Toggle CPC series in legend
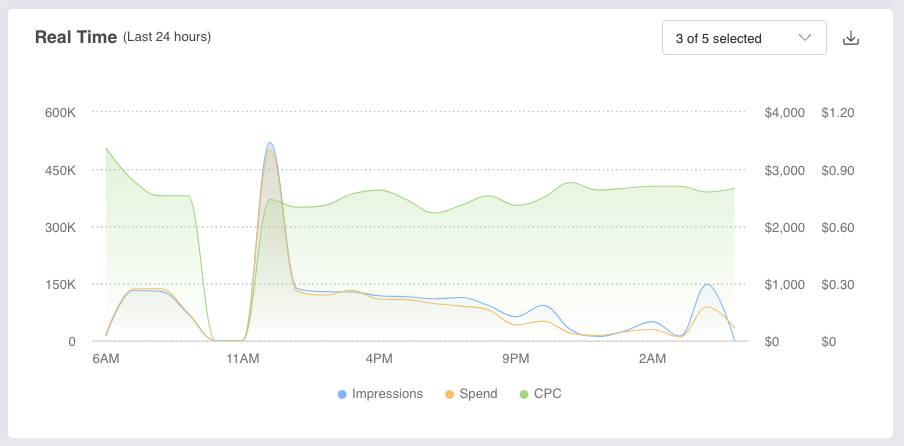 coord(547,394)
